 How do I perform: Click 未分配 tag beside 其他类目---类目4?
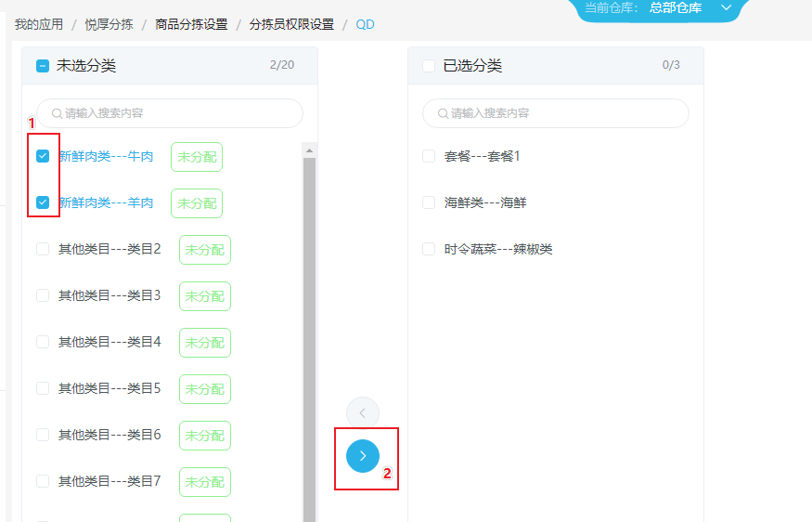[x=205, y=343]
